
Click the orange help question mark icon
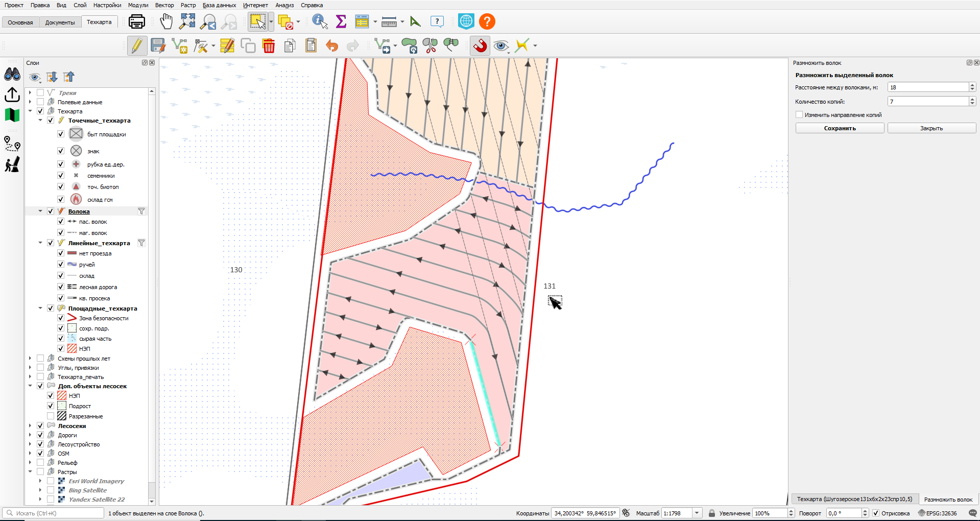pos(487,21)
